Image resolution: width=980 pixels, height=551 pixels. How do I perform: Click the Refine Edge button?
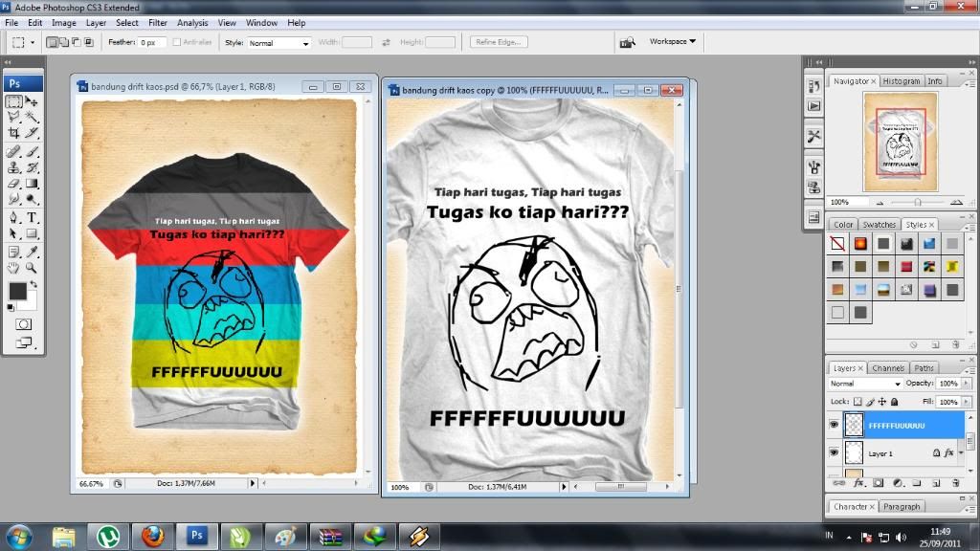point(498,42)
